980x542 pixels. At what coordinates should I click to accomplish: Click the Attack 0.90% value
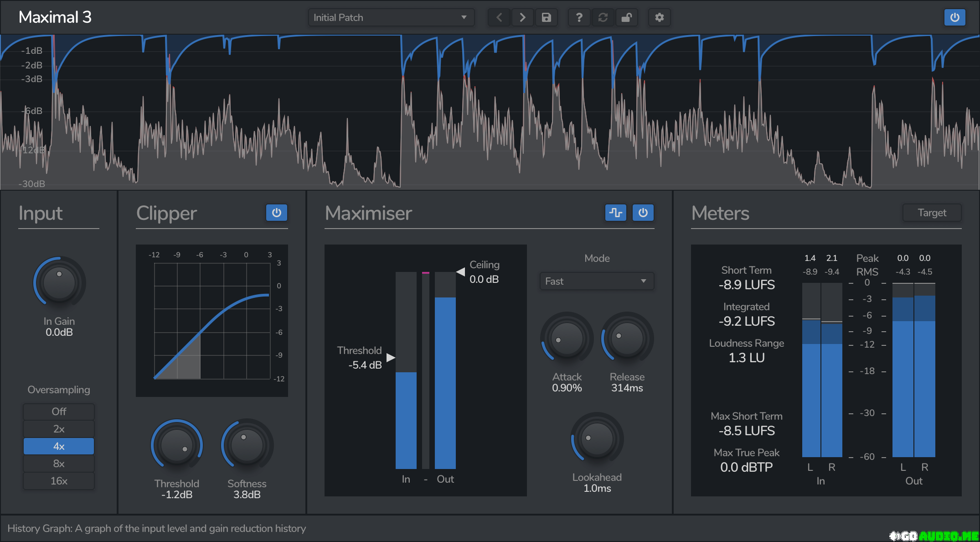click(567, 388)
